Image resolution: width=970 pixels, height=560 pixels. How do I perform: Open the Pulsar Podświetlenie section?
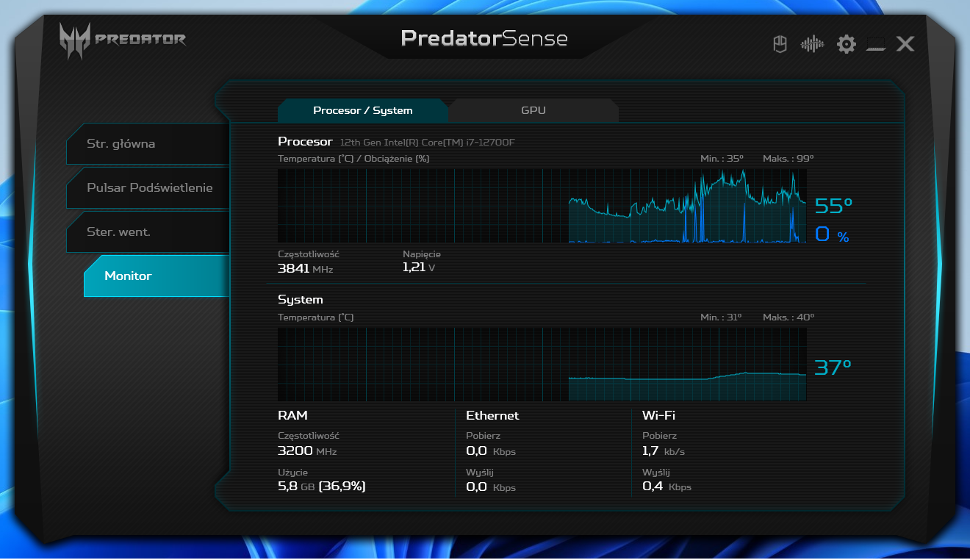click(x=150, y=188)
